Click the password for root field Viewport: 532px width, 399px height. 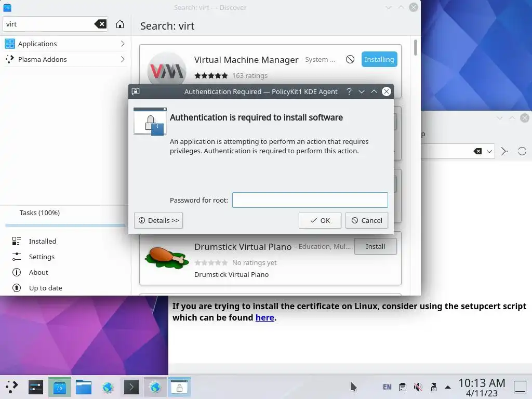[x=310, y=200]
